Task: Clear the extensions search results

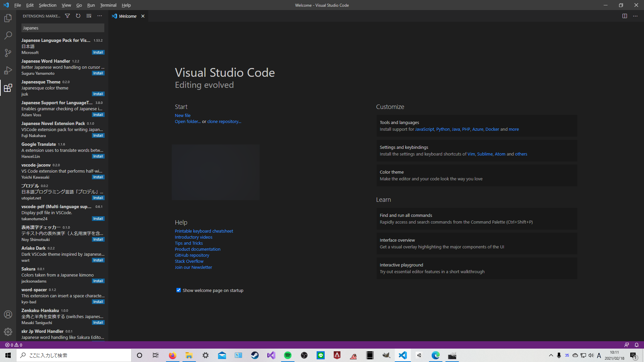Action: pyautogui.click(x=89, y=16)
